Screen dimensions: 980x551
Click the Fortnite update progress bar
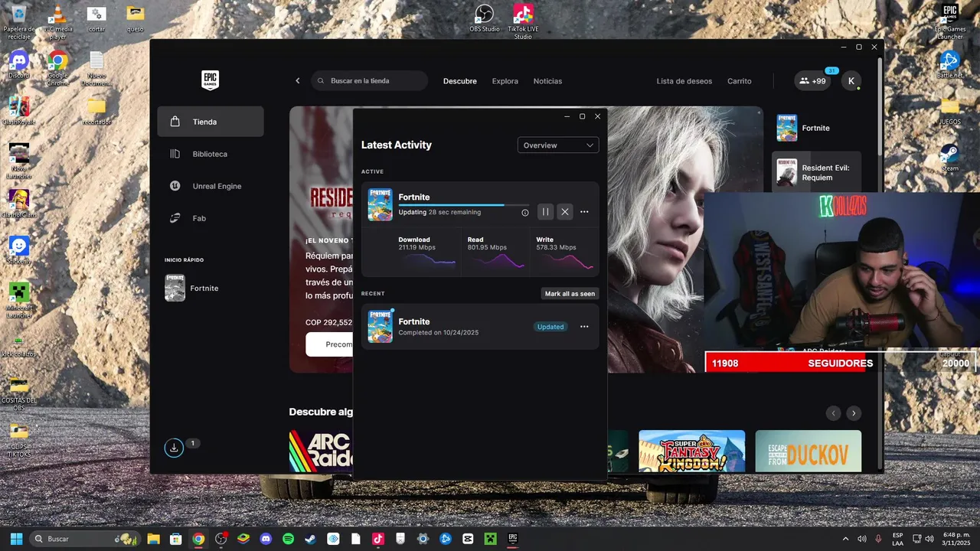tap(463, 205)
